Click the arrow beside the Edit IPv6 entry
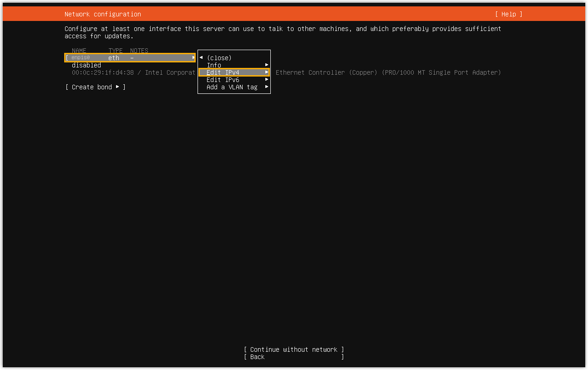The height and width of the screenshot is (370, 588). 267,80
